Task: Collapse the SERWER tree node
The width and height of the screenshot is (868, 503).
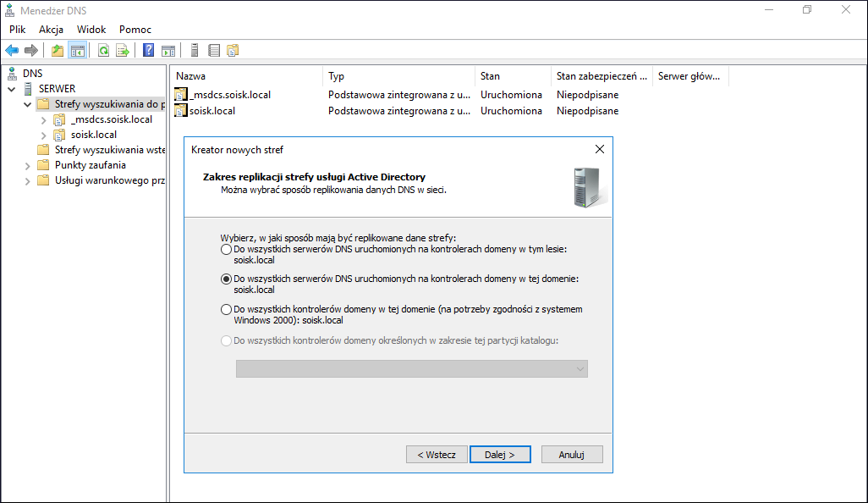Action: (x=12, y=89)
